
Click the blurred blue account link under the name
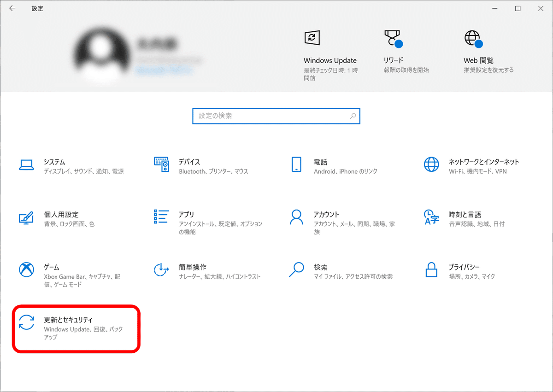(x=164, y=71)
